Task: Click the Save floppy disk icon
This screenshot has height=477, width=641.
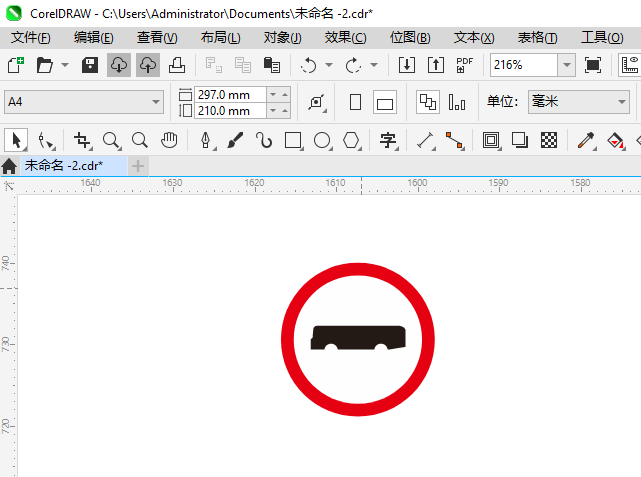Action: click(x=90, y=65)
